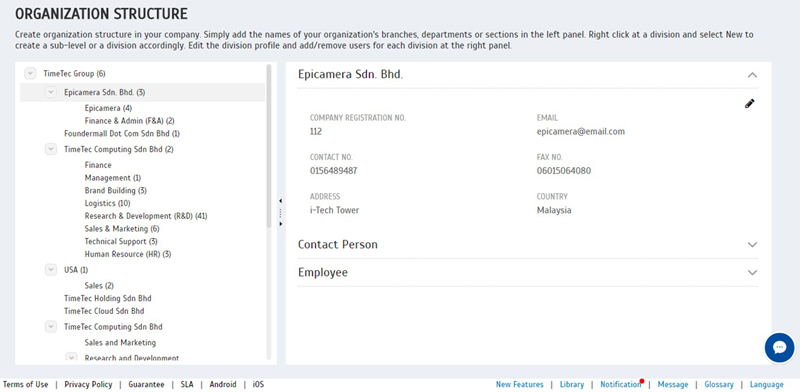The height and width of the screenshot is (392, 800).
Task: Select Brand Building (3) division
Action: click(116, 190)
